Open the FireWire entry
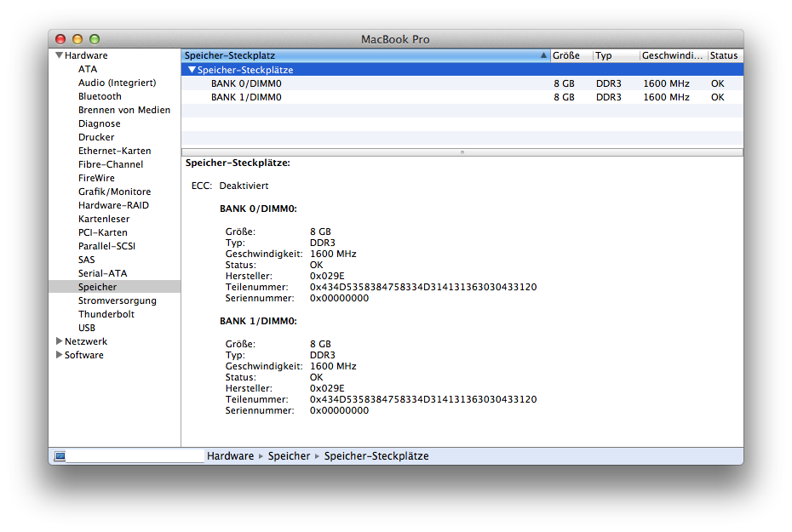792x532 pixels. point(96,178)
